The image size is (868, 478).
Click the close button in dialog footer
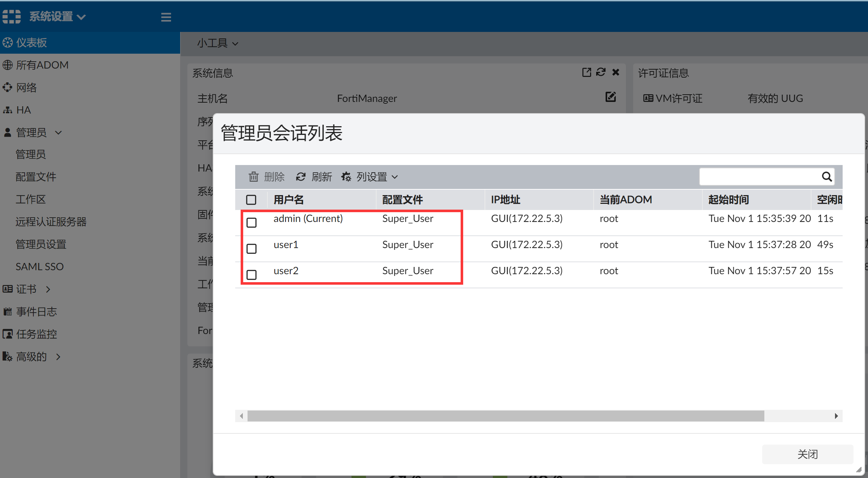[807, 454]
